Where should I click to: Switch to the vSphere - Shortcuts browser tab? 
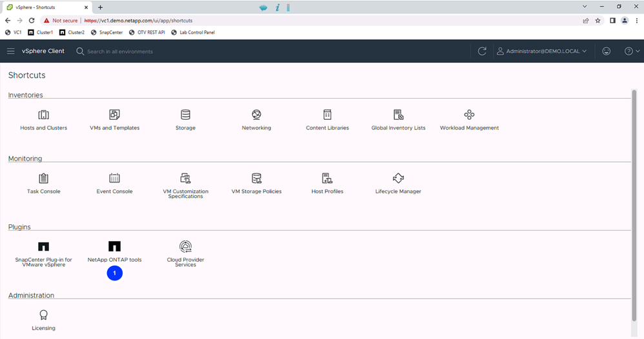point(45,7)
